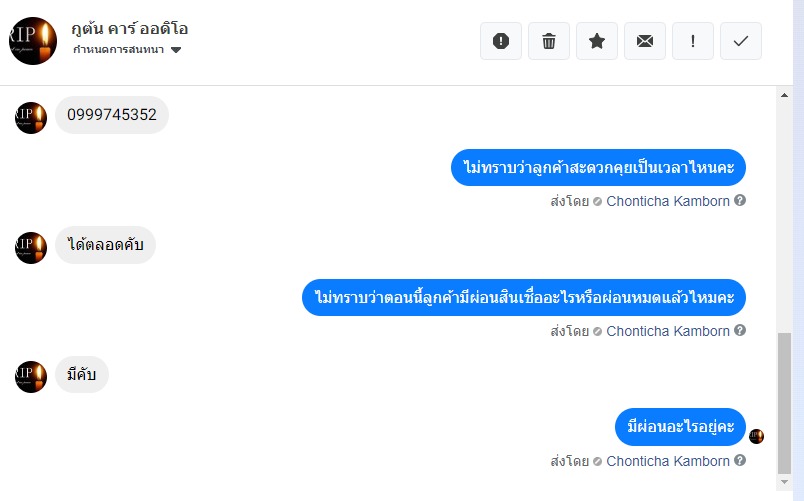This screenshot has width=804, height=501.
Task: Click the scrollbar up arrow
Action: pyautogui.click(x=784, y=95)
